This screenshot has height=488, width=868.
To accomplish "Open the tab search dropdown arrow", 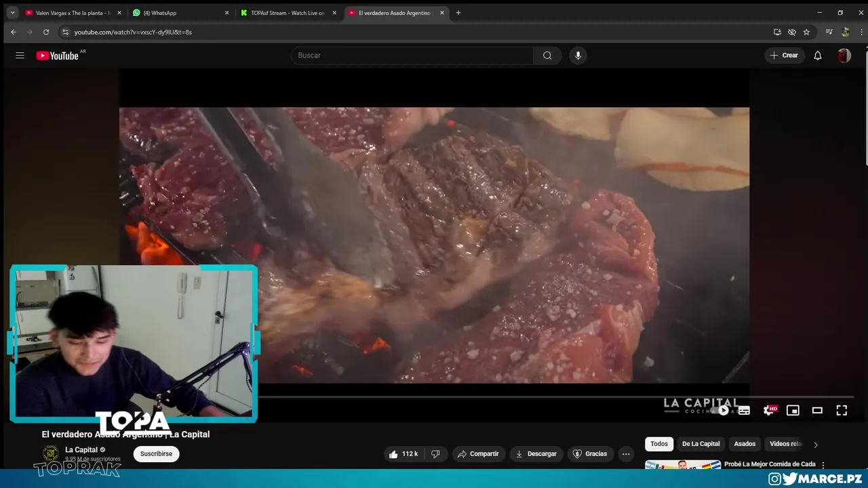I will point(12,13).
